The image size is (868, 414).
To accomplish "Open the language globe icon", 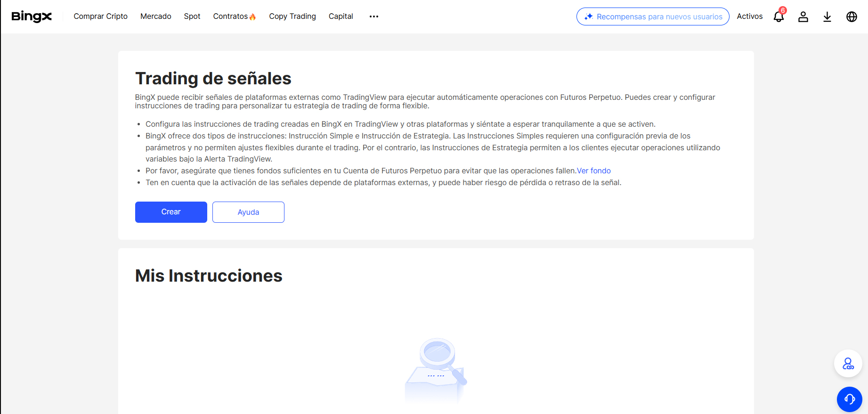I will coord(852,17).
